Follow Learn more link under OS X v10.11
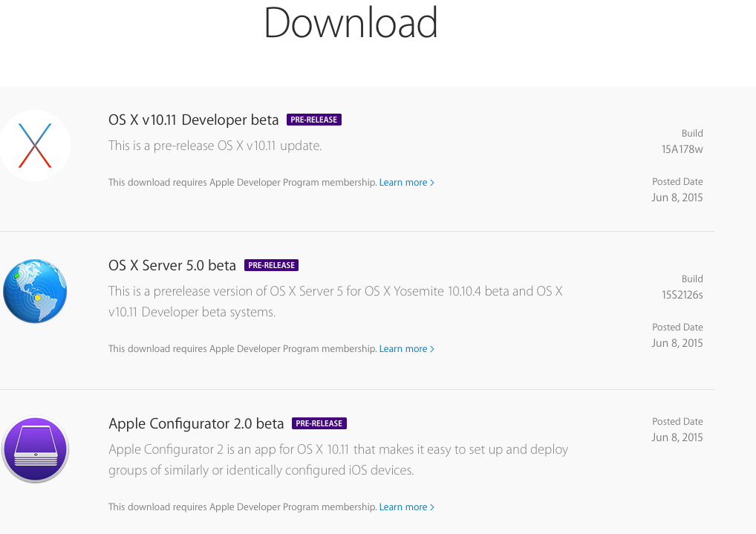Viewport: 756px width, 534px height. coord(406,182)
